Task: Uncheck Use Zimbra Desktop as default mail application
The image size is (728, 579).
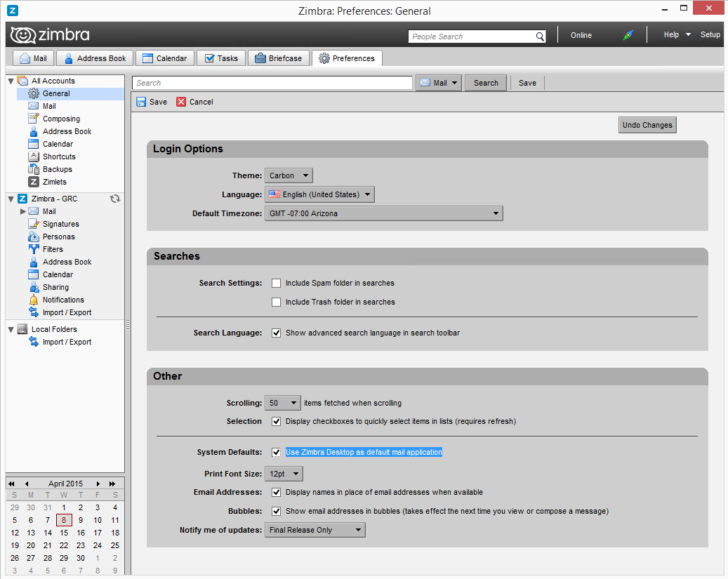Action: (x=277, y=452)
